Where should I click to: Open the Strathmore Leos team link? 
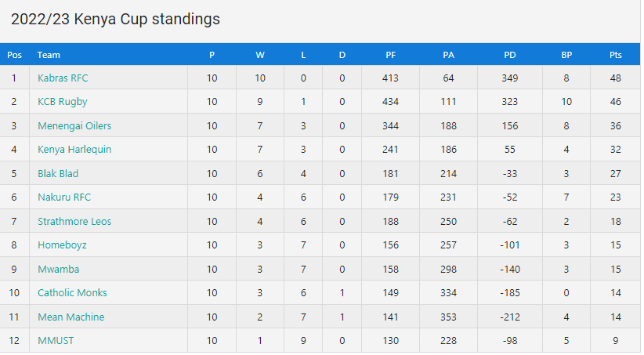74,222
